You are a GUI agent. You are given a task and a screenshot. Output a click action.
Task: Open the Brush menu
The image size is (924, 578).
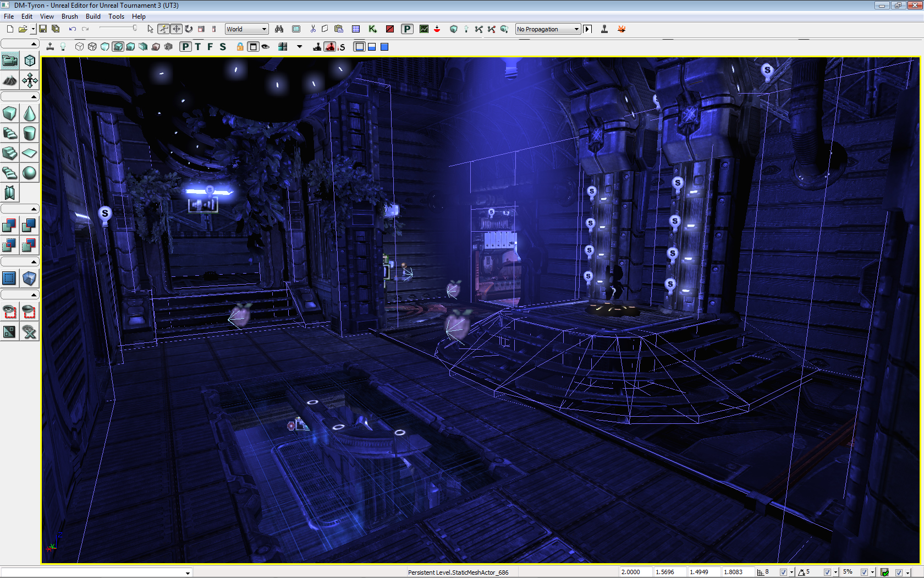click(69, 17)
